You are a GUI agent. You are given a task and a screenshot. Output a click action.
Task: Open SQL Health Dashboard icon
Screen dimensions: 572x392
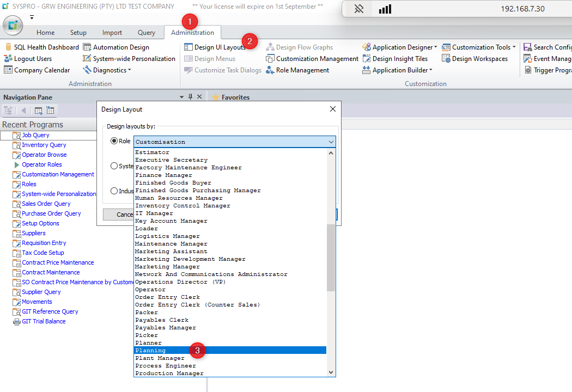(x=8, y=47)
